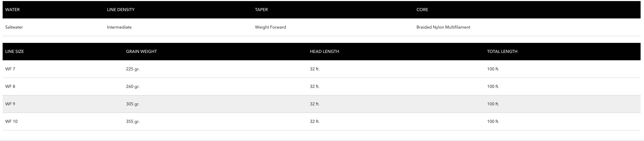Viewport: 644px width, 141px height.
Task: Click the HEAD LENGTH column header
Action: [324, 51]
